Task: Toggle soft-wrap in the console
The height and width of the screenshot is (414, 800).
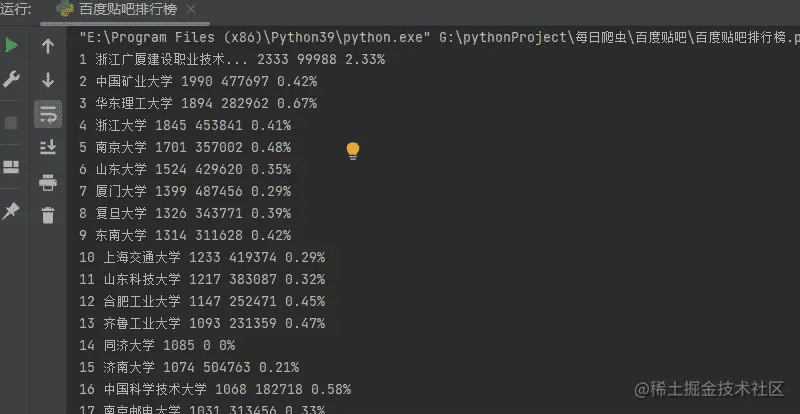Action: [47, 114]
